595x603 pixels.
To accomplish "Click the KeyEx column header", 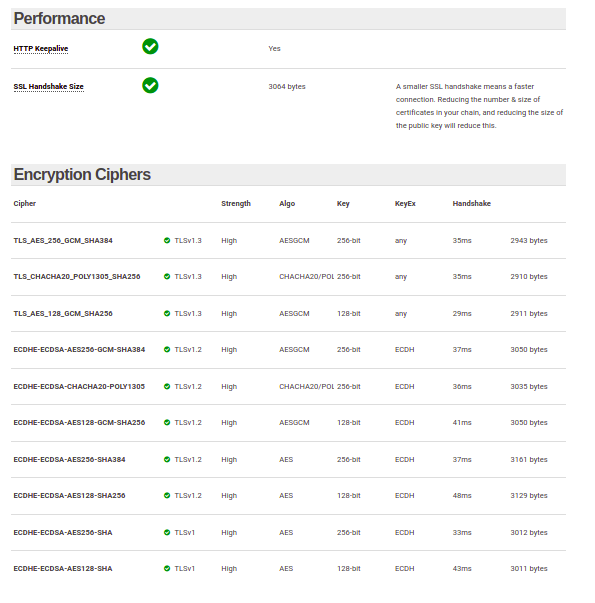I will point(405,203).
